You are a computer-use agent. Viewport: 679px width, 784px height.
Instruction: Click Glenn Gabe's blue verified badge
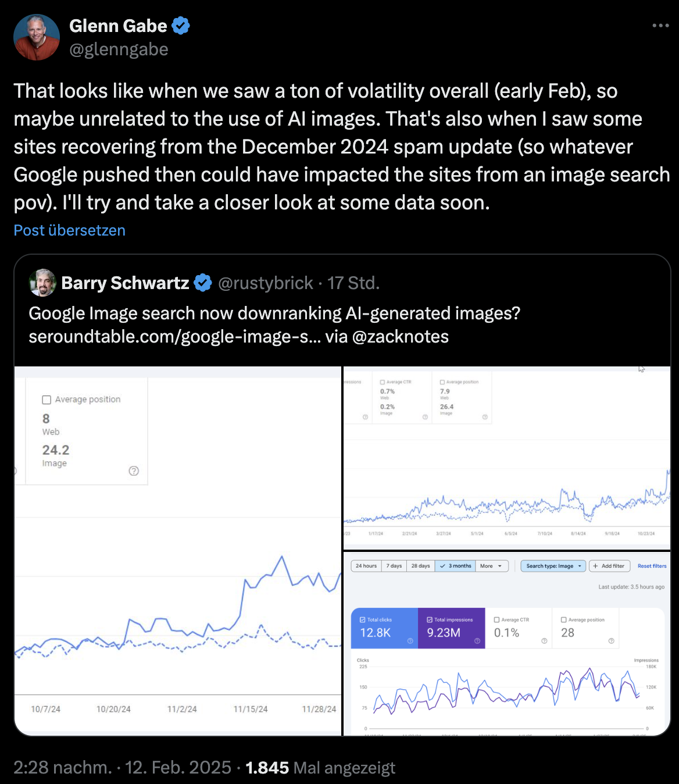point(182,25)
